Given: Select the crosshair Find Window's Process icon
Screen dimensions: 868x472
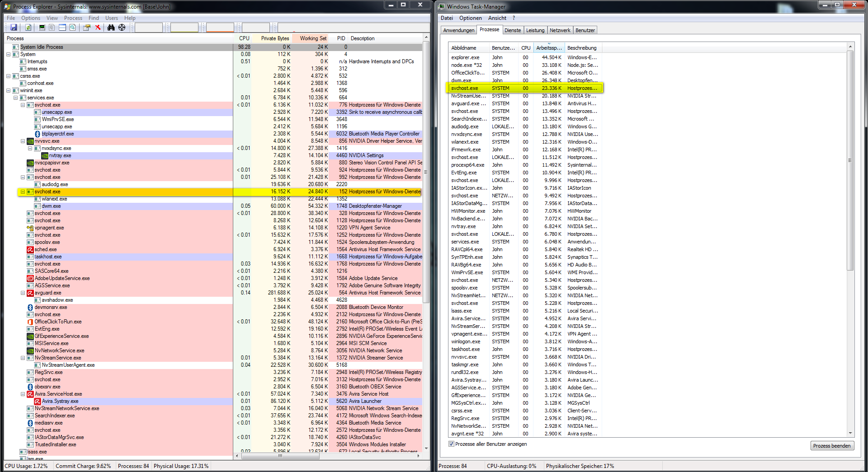Looking at the screenshot, I should (122, 28).
